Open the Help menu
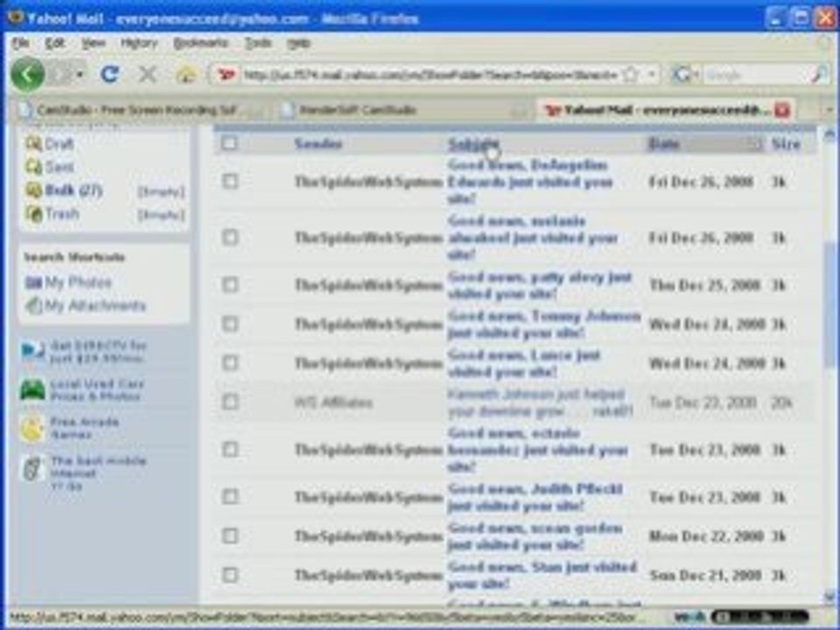Image resolution: width=840 pixels, height=630 pixels. coord(298,43)
